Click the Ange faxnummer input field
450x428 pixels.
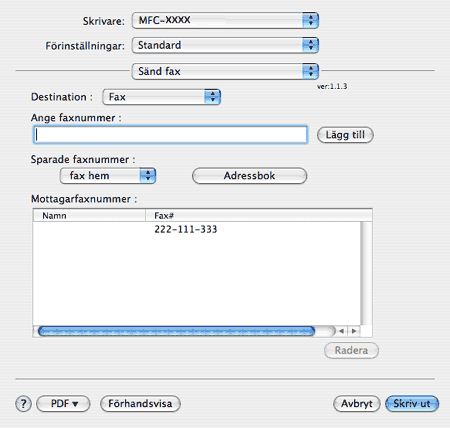tap(170, 135)
